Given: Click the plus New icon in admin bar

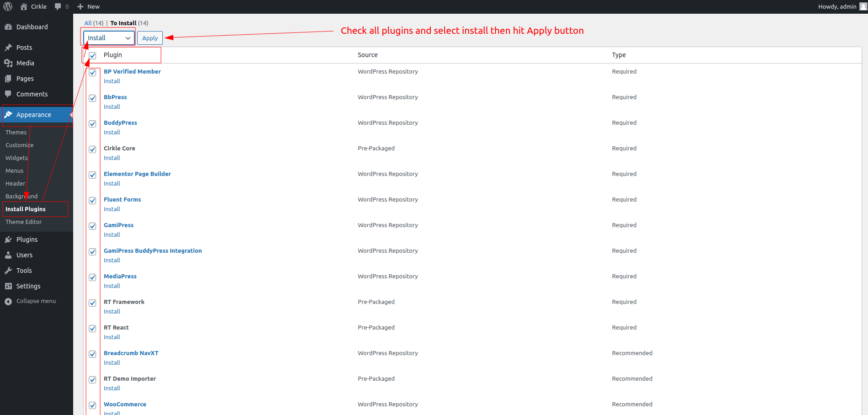Looking at the screenshot, I should coord(80,6).
